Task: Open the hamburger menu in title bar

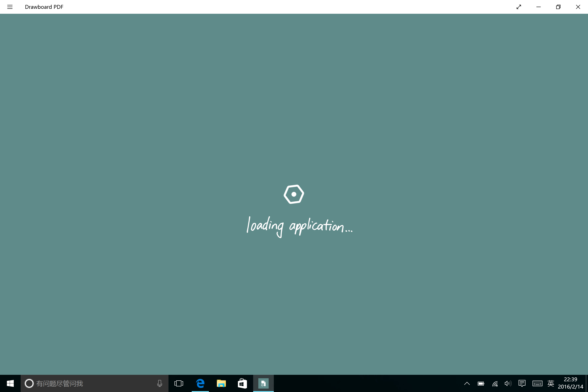Action: coord(10,7)
